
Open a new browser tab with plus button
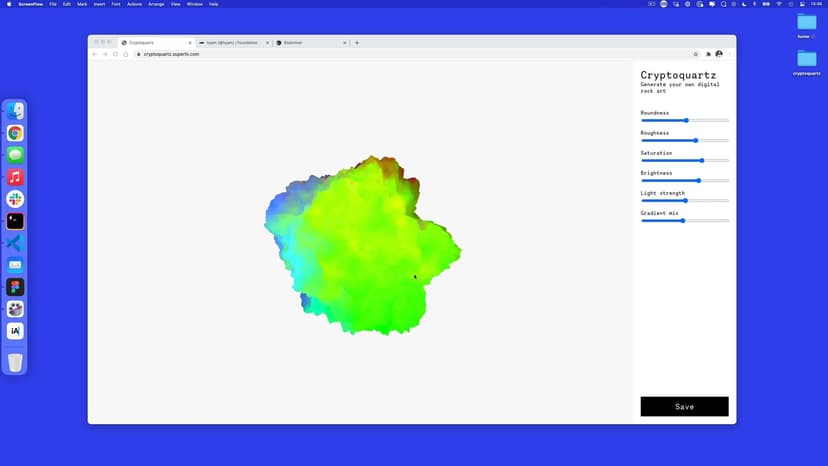(357, 43)
